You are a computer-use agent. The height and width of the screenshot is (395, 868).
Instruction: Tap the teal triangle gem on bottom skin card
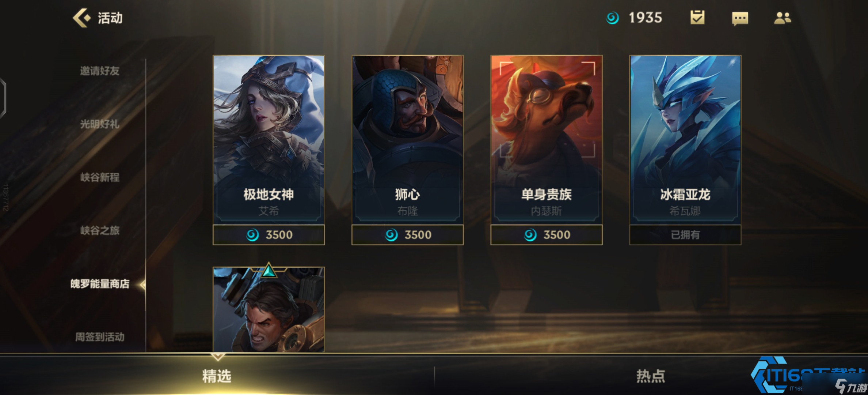click(269, 270)
